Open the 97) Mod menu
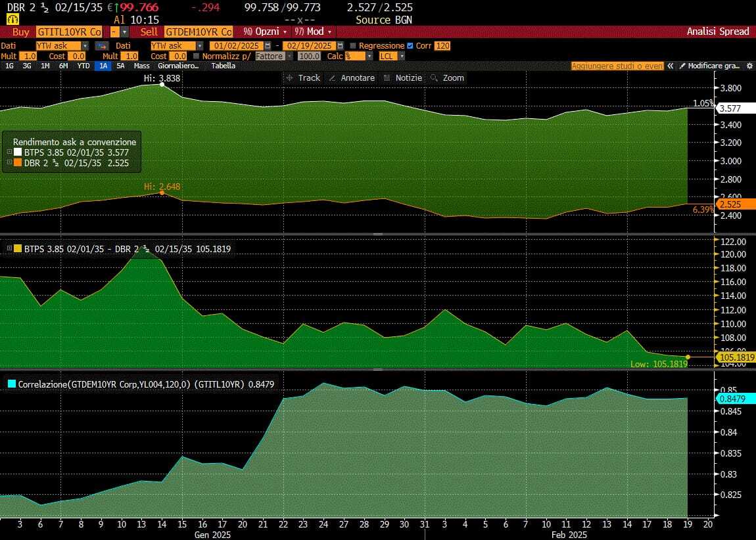This screenshot has width=756, height=540. coord(313,32)
